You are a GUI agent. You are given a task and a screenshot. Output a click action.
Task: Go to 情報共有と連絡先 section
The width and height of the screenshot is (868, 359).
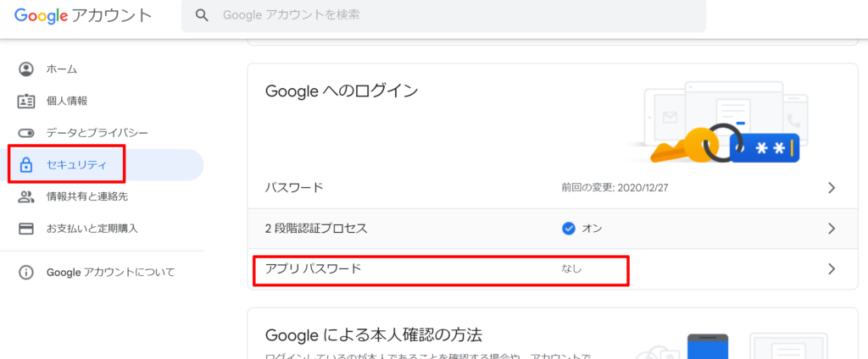(92, 196)
